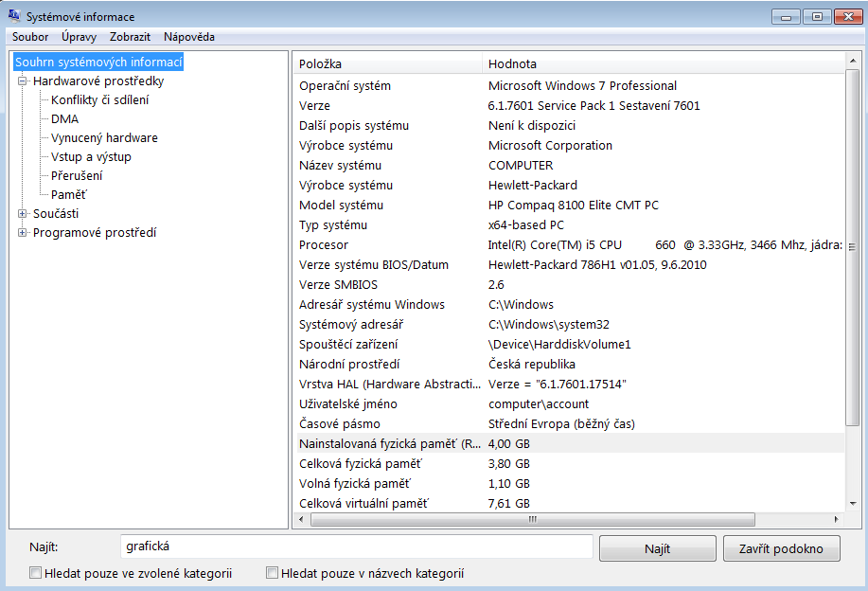This screenshot has height=591, width=868.
Task: Select the DMA tree item
Action: click(x=64, y=119)
